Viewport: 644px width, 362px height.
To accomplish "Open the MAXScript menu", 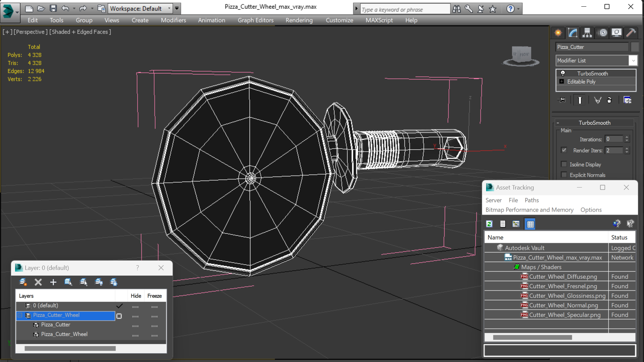I will click(x=379, y=20).
